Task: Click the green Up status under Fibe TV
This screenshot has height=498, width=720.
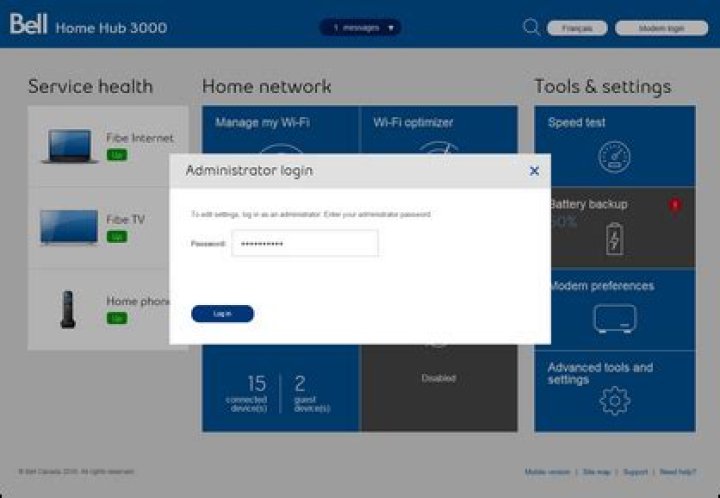Action: [117, 236]
